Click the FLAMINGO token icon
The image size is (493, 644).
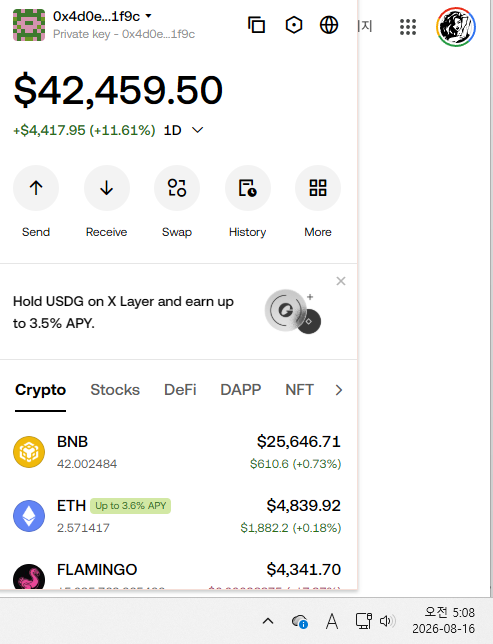coord(29,577)
